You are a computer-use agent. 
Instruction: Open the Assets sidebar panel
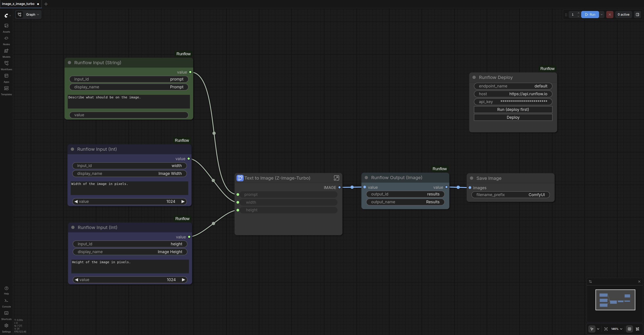click(6, 28)
